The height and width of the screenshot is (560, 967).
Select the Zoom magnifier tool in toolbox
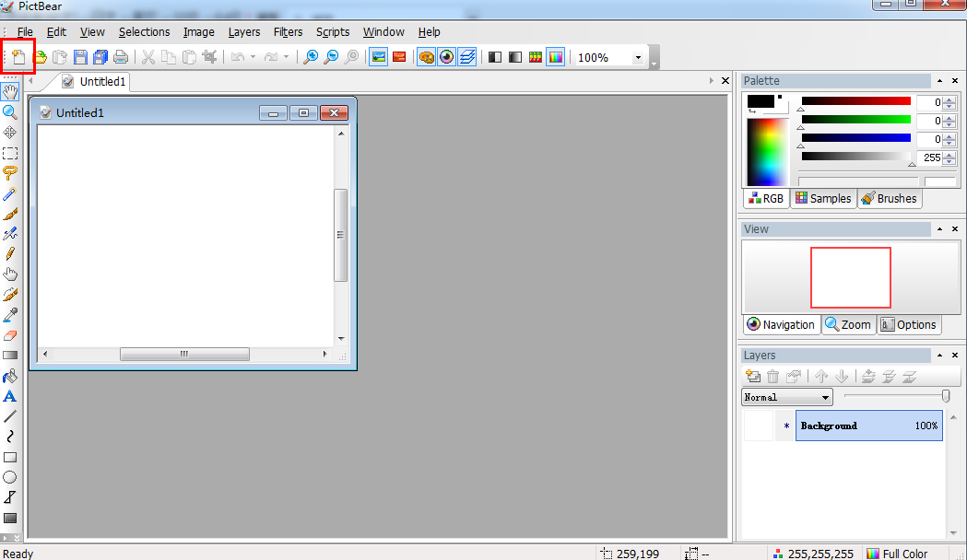pos(10,112)
